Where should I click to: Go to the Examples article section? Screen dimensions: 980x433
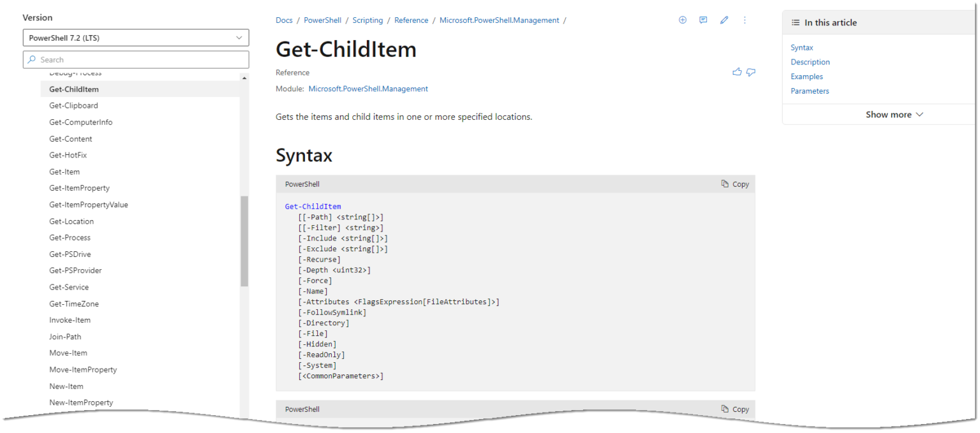point(806,76)
